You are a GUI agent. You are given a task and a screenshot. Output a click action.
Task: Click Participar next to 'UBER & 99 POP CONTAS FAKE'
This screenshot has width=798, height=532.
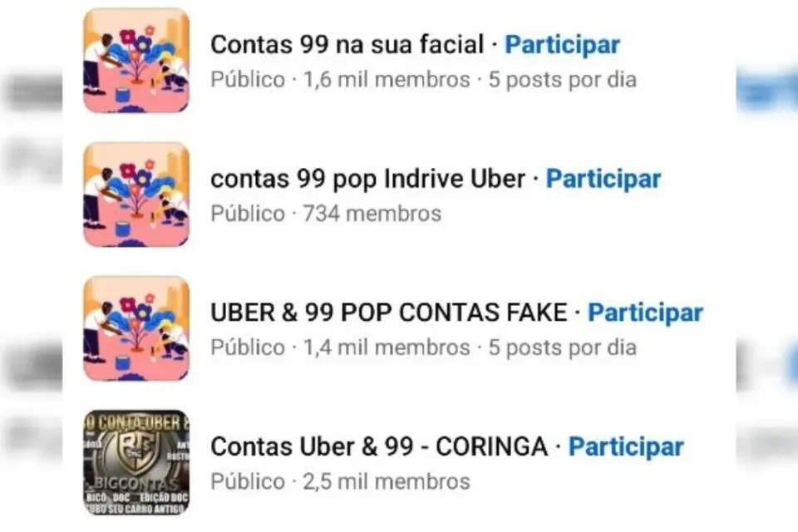click(646, 313)
